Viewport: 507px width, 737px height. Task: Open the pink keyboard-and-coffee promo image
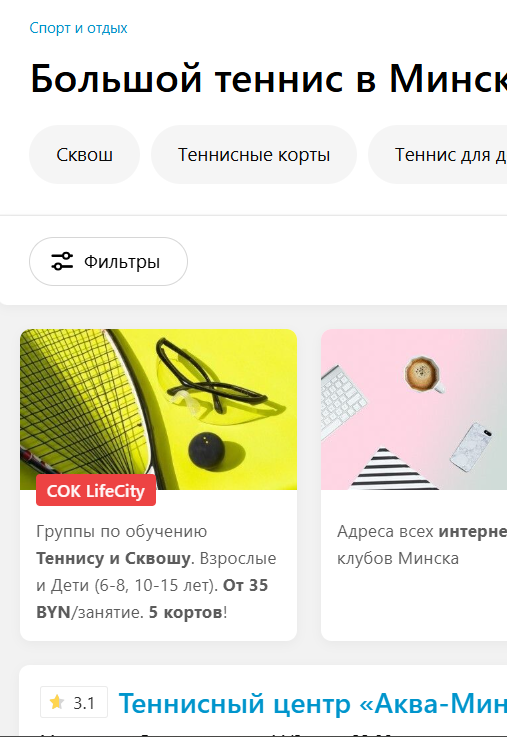pos(414,409)
